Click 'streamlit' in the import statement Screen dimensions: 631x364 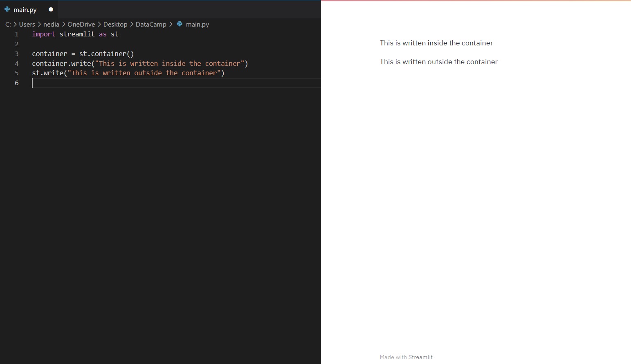[77, 34]
